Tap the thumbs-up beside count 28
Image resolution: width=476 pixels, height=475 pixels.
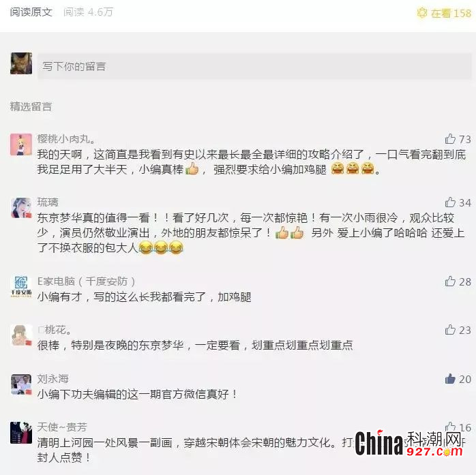point(450,281)
